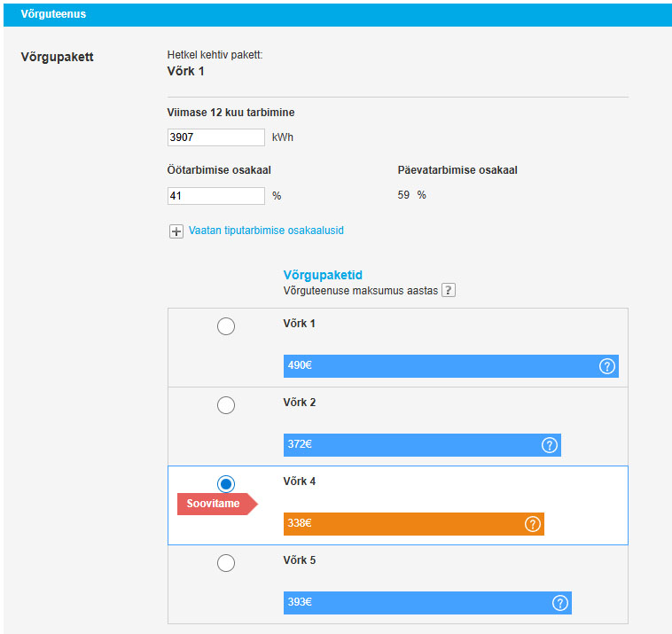Select the Võrk 5 radio button
The image size is (672, 634).
point(226,563)
